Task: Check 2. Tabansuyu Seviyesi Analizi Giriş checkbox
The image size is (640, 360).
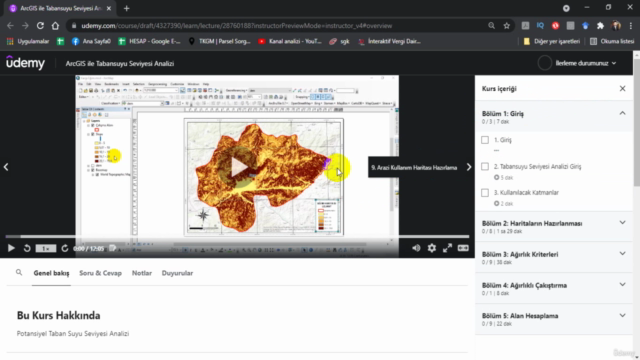Action: [485, 167]
